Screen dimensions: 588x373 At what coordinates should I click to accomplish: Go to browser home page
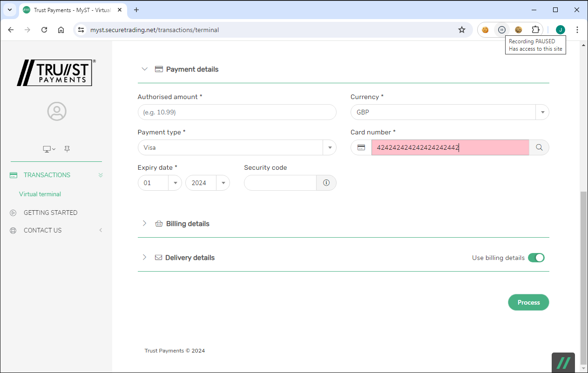point(61,30)
